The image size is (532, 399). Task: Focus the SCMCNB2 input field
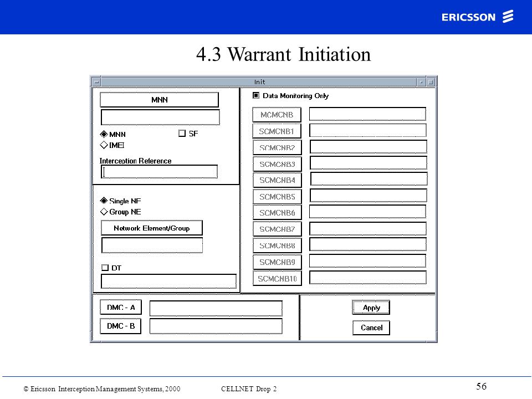pos(368,146)
